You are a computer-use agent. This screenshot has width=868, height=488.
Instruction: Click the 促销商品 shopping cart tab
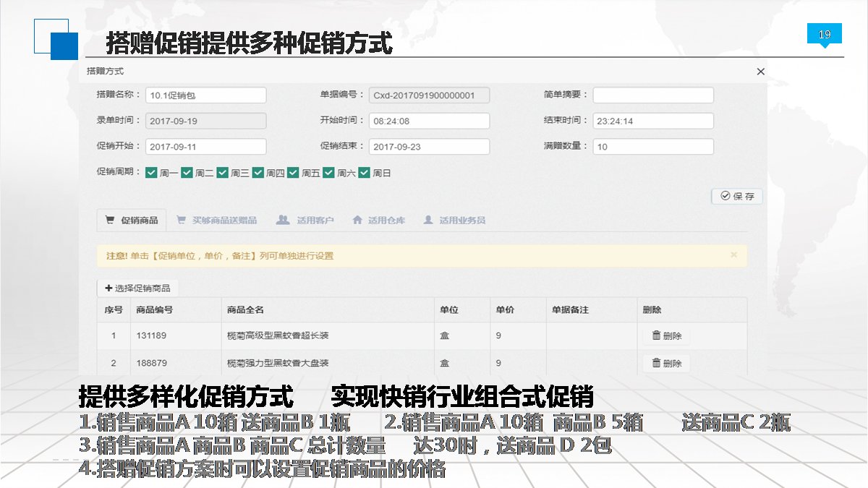(132, 220)
